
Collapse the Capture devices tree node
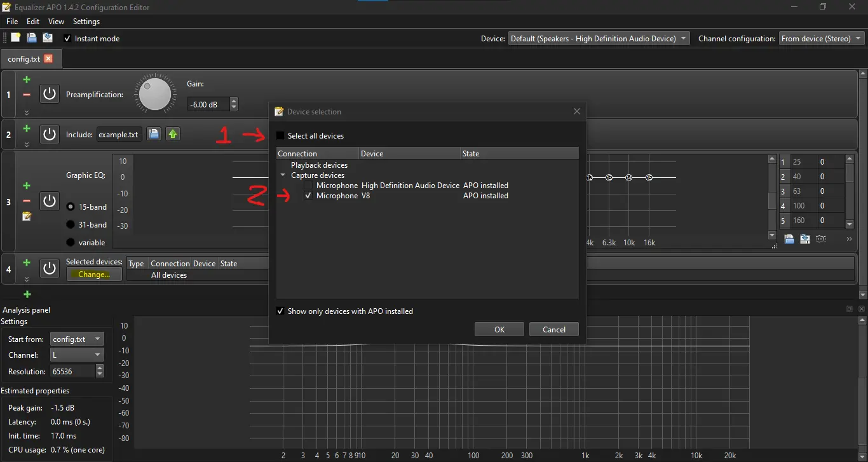[283, 175]
